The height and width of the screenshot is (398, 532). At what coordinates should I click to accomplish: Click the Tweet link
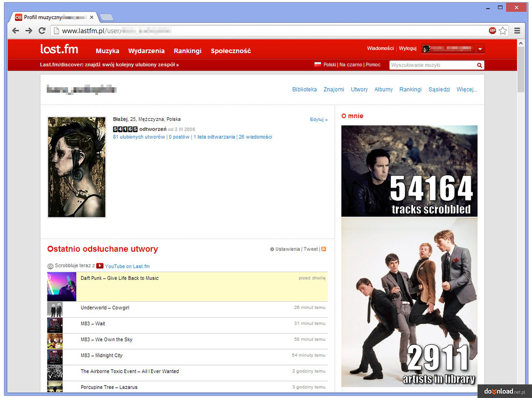pos(310,249)
